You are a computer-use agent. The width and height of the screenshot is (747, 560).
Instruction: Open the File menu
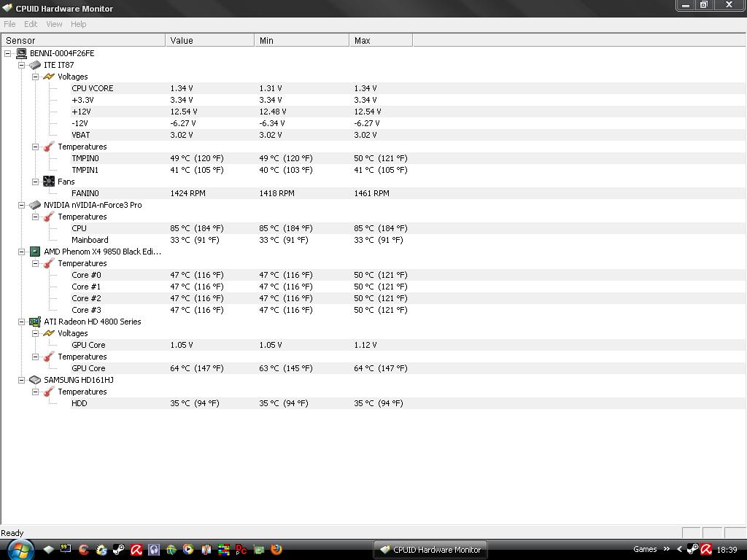9,24
